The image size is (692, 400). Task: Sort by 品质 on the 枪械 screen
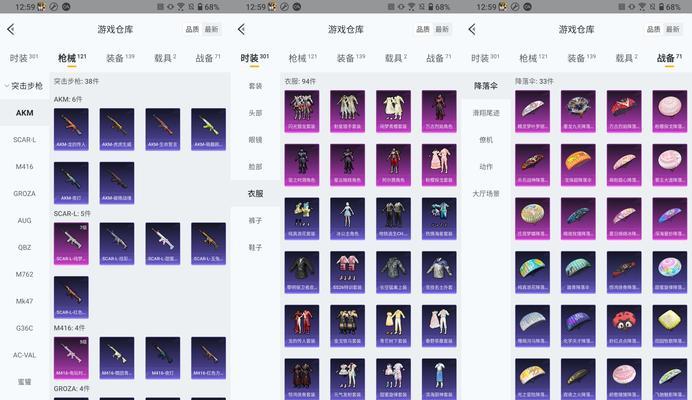[x=192, y=30]
